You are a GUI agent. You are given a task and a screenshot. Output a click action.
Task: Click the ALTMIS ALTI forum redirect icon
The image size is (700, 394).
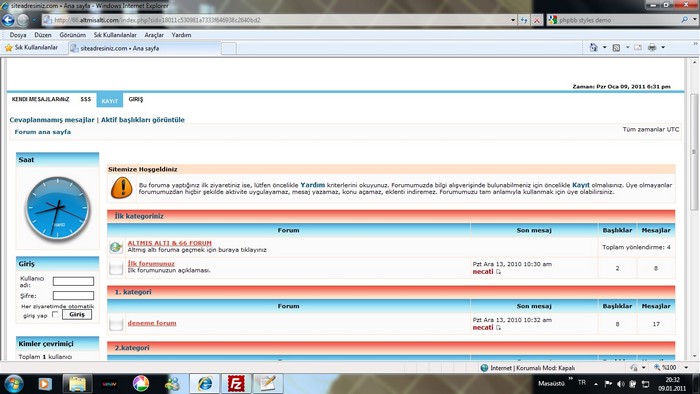click(116, 247)
